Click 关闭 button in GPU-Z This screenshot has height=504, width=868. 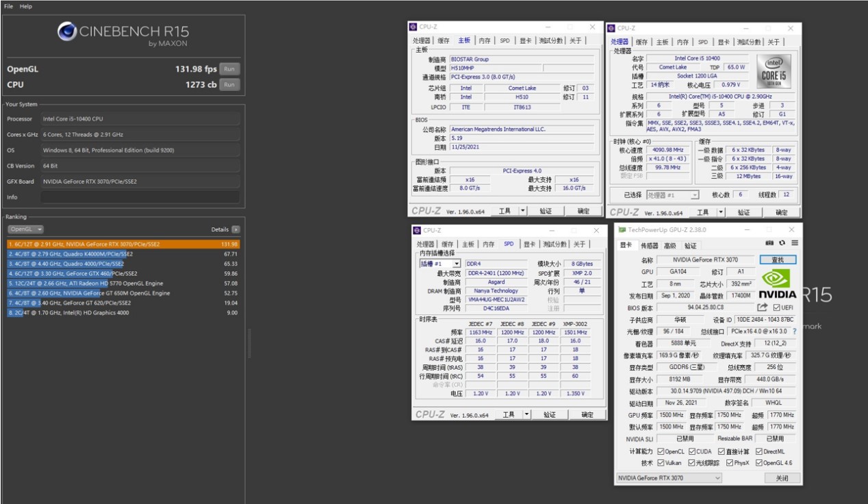[782, 478]
